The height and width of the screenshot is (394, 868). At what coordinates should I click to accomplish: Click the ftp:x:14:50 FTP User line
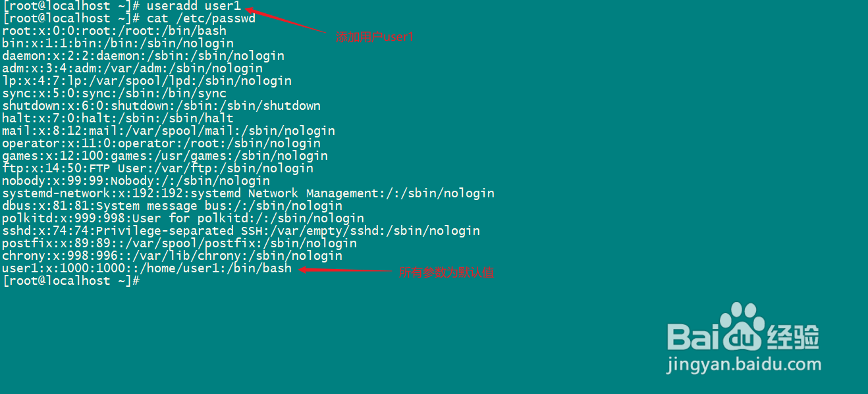click(158, 168)
